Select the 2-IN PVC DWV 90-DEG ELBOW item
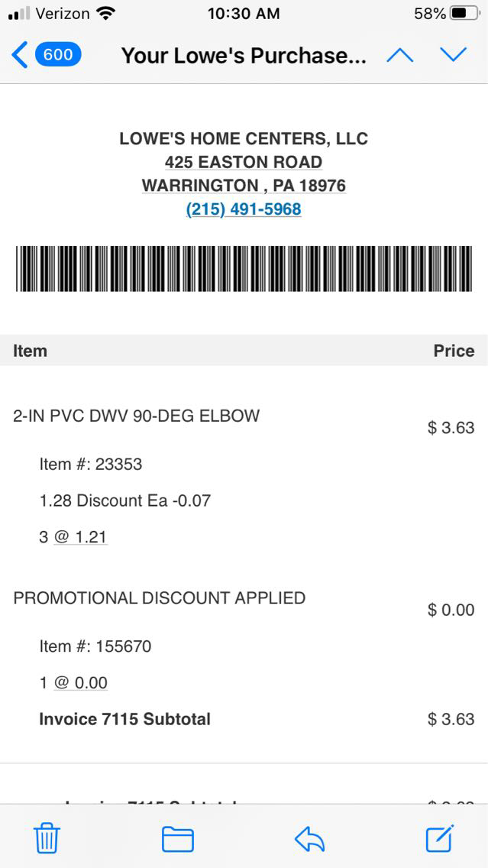488x868 pixels. pos(137,416)
